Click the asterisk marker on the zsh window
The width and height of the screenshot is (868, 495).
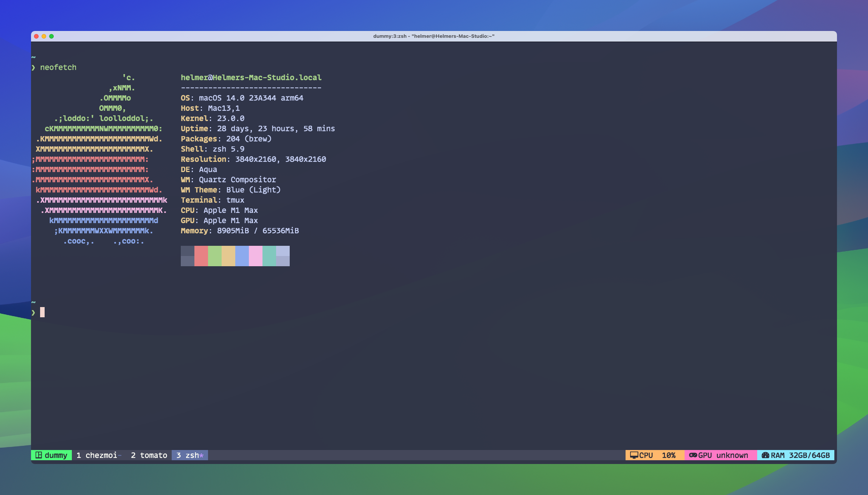pyautogui.click(x=202, y=455)
